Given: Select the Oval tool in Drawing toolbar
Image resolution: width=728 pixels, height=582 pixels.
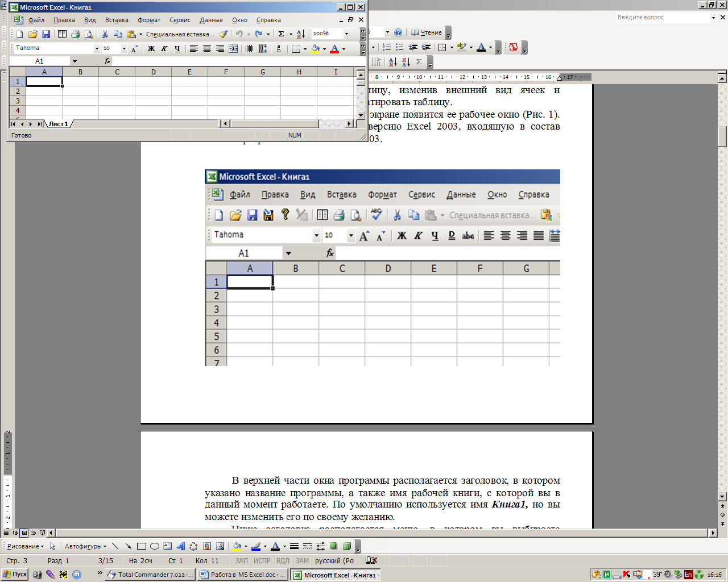Looking at the screenshot, I should (155, 546).
